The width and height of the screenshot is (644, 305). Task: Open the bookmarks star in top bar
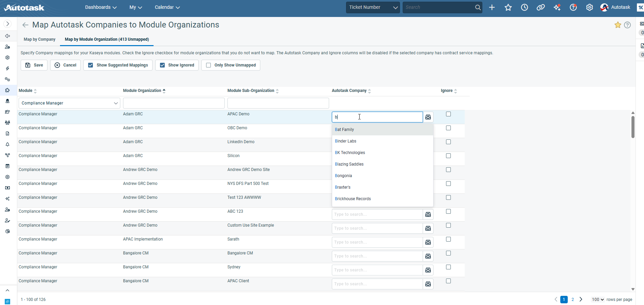508,7
